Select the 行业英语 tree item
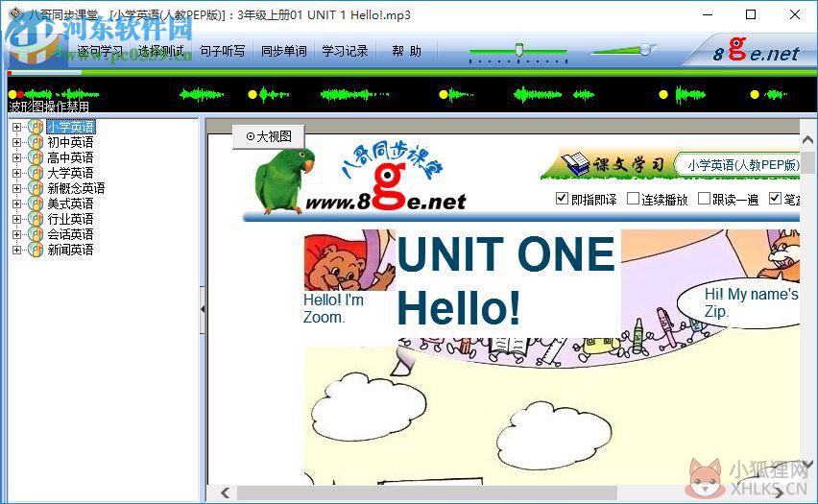 coord(70,219)
